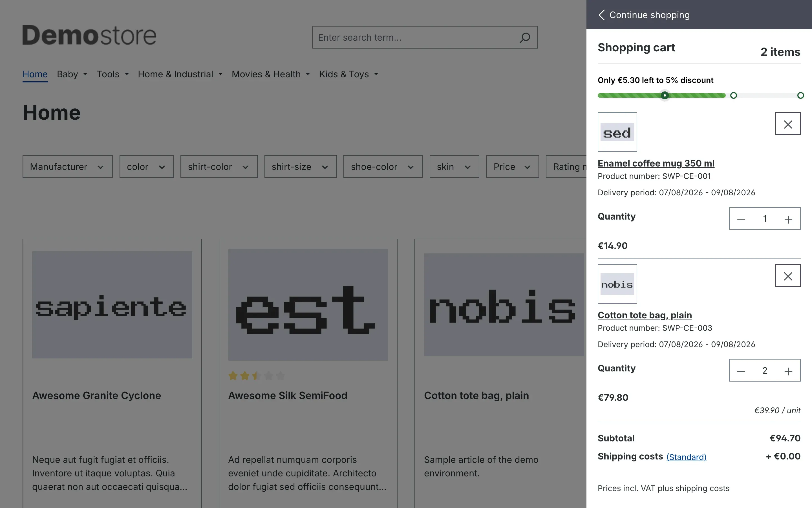Screen dimensions: 812x508
Task: Click the Enamel coffee mug quantity value
Action: 765,219
